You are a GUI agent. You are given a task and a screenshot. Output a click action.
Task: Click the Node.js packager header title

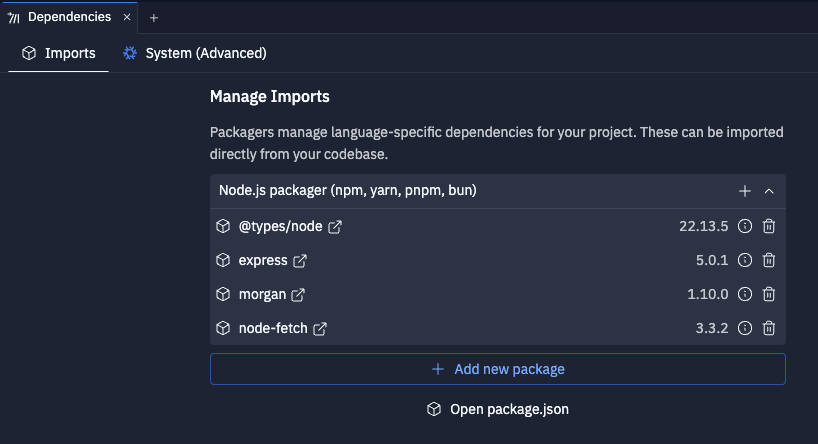point(347,190)
